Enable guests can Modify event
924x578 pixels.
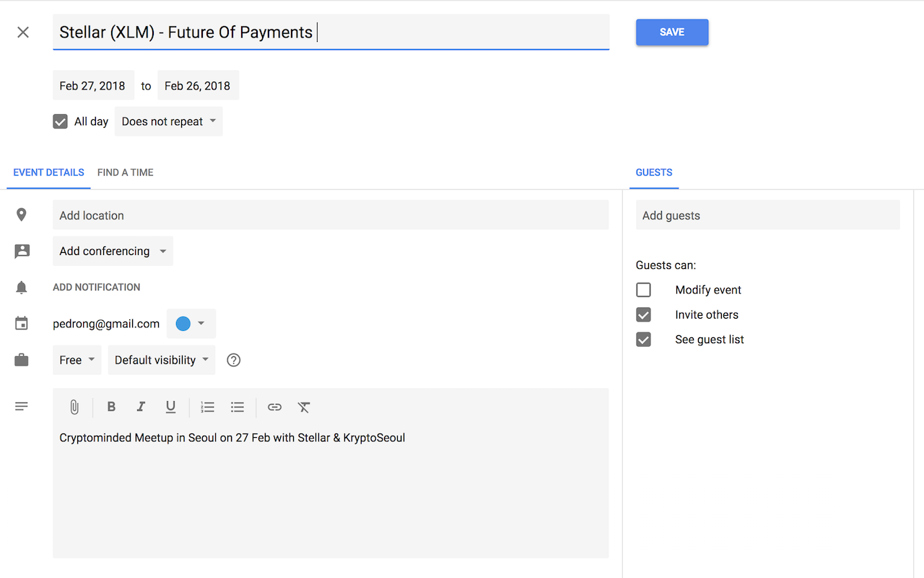coord(643,290)
